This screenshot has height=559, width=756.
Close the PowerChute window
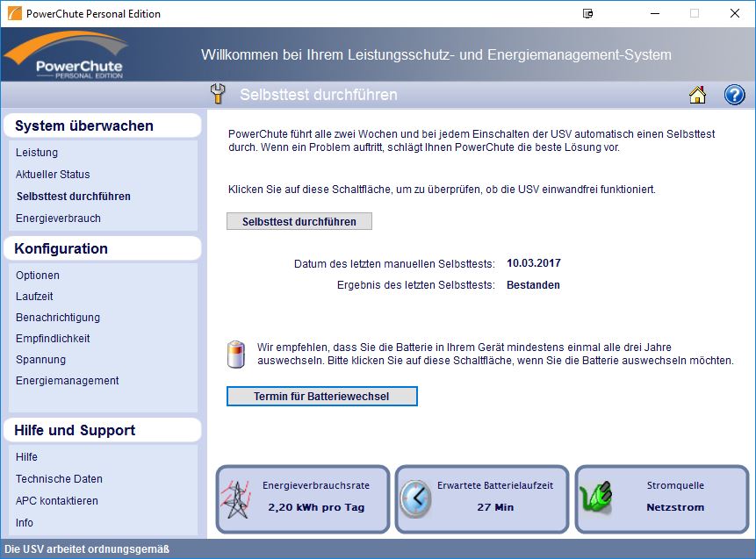point(734,13)
